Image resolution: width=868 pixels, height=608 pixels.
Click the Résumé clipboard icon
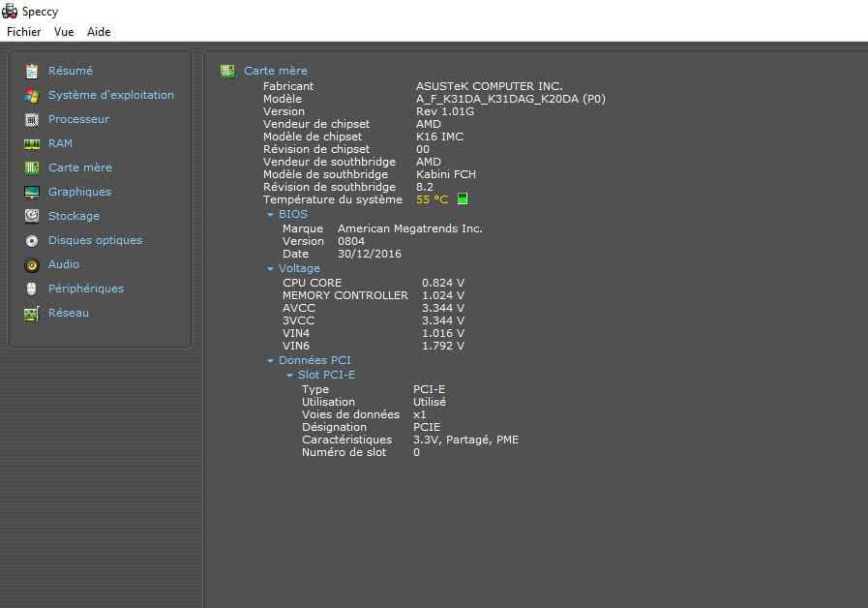[32, 72]
